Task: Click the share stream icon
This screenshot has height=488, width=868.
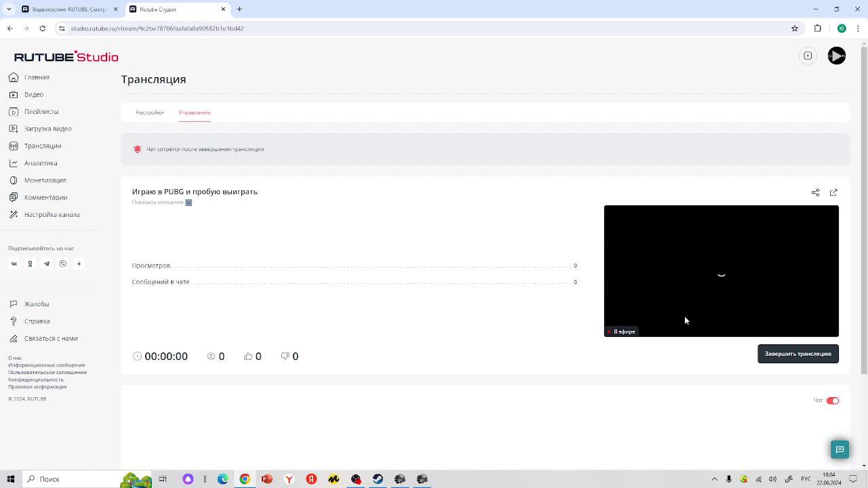Action: pos(816,192)
